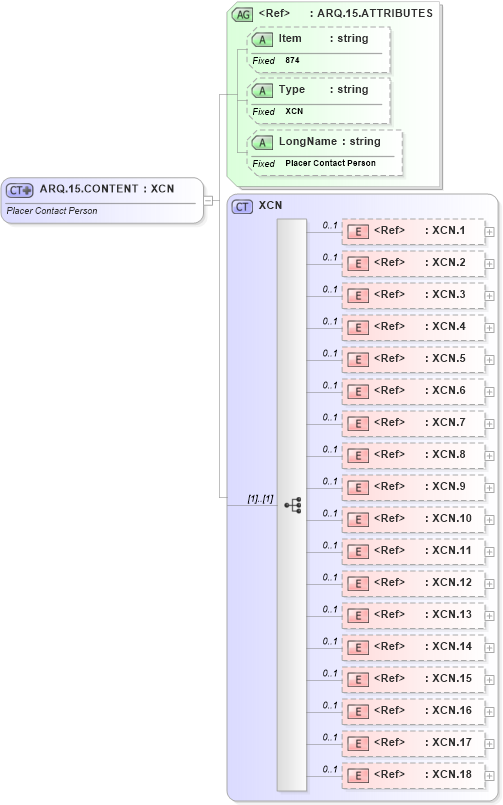503x805 pixels.
Task: Click the Placer Contact Person annotation under ARQ.15.CONTENT
Action: (x=52, y=211)
